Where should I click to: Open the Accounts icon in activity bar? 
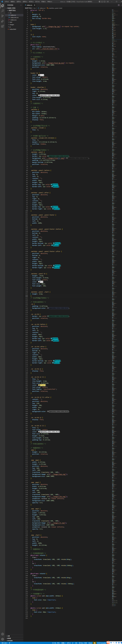(x=2, y=634)
